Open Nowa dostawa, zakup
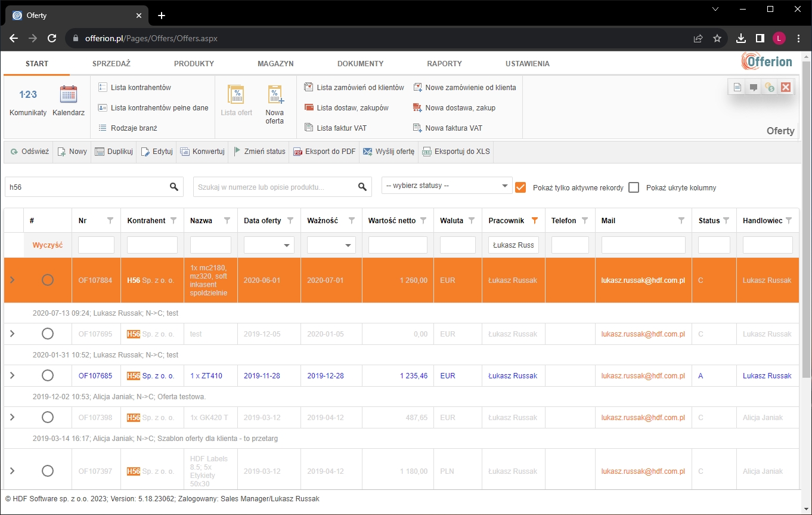The width and height of the screenshot is (812, 515). point(459,107)
